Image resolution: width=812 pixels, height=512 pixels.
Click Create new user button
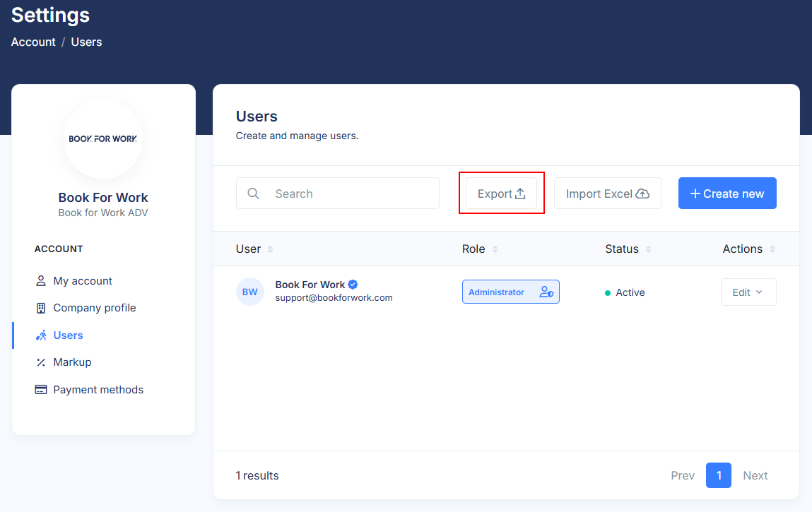pos(727,193)
